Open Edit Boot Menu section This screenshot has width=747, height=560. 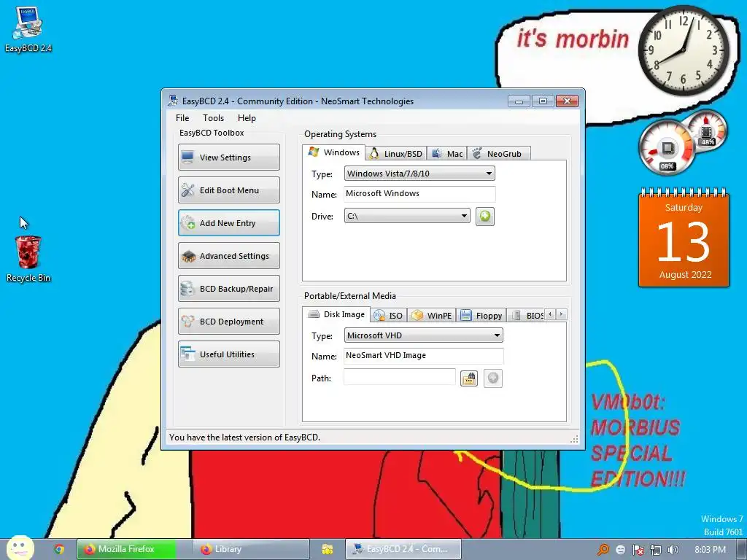point(228,190)
